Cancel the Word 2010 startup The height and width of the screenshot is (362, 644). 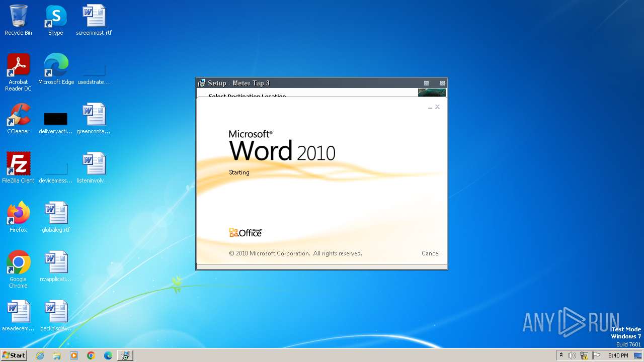click(x=431, y=253)
